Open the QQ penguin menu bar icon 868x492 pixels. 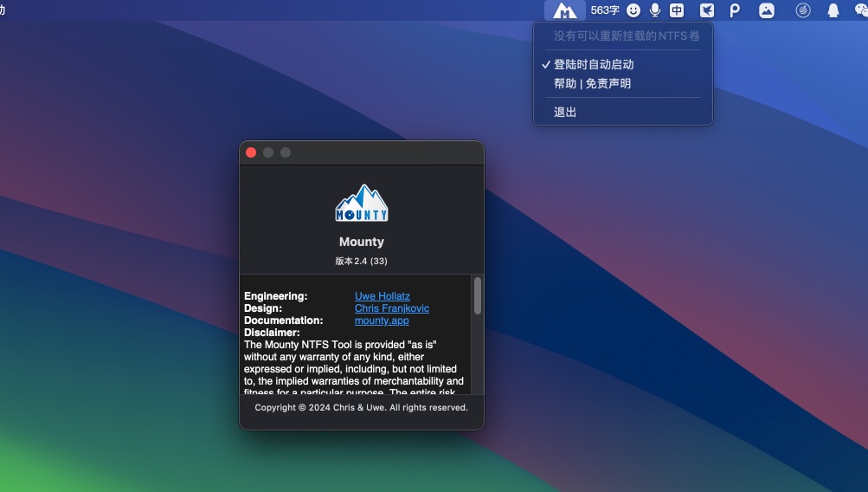pos(833,10)
